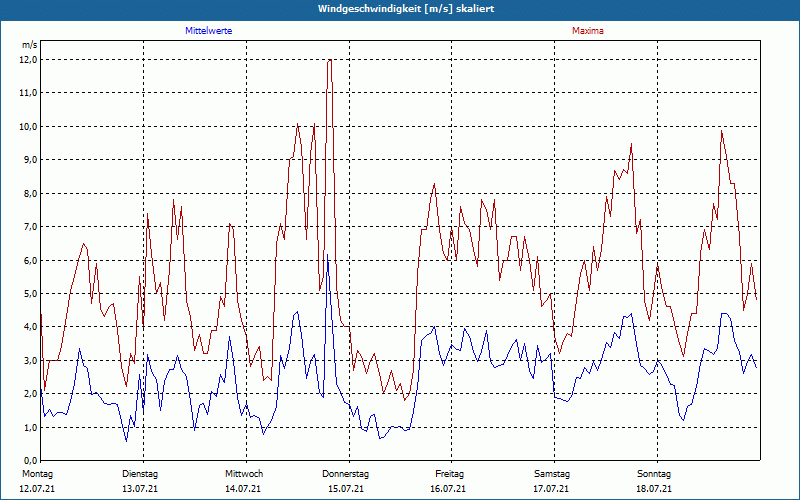Click the blue peak above 6 m/s on Mittwoch
Viewport: 800px width, 500px height.
click(328, 255)
